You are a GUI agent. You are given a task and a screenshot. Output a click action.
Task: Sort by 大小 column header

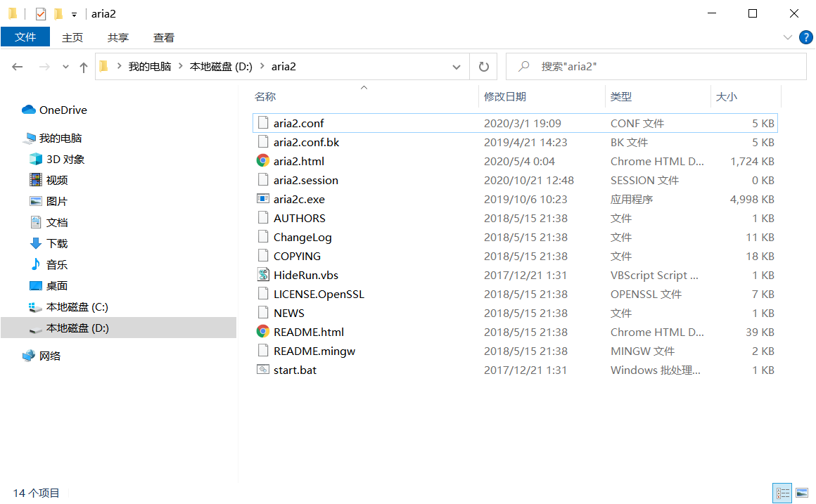[727, 96]
